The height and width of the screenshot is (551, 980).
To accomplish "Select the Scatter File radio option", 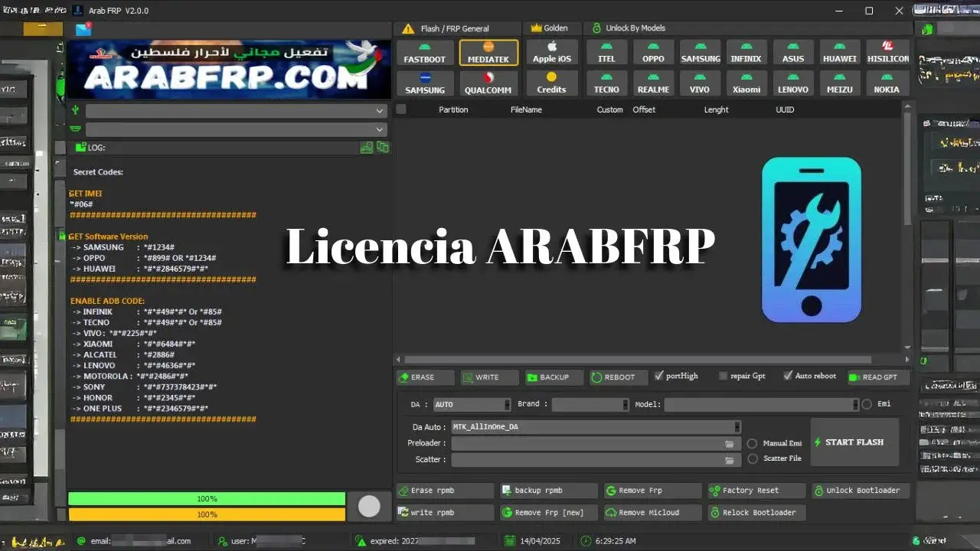I will 752,458.
